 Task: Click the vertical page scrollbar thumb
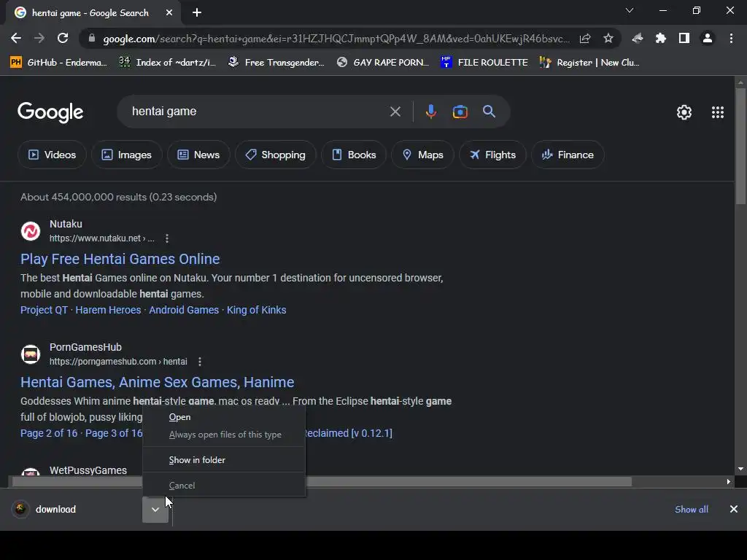point(740,145)
